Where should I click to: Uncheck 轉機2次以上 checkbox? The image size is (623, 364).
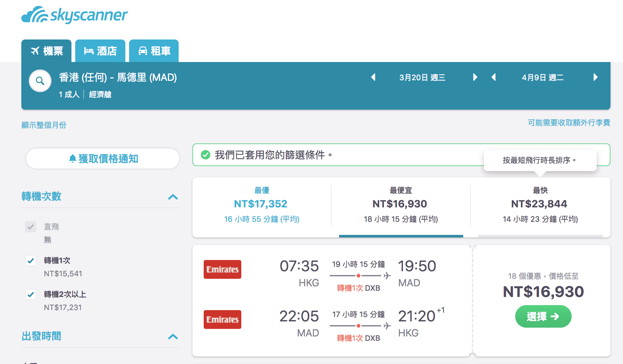[x=31, y=294]
